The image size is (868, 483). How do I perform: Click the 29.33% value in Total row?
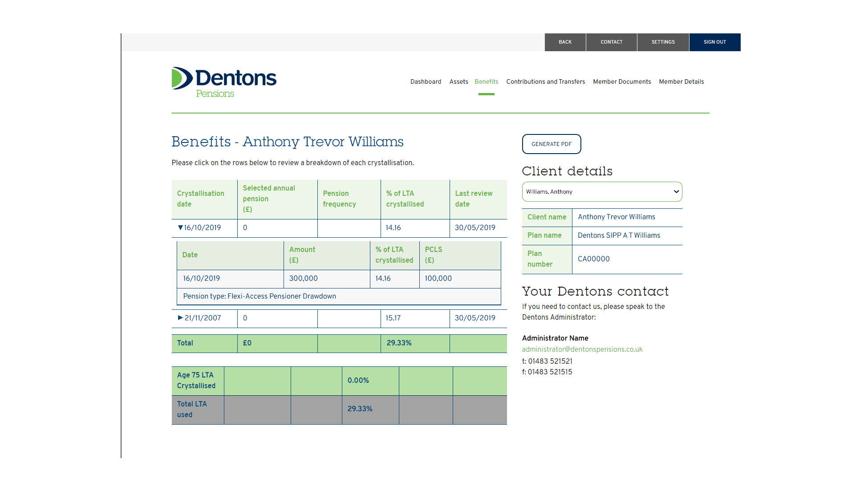tap(399, 343)
